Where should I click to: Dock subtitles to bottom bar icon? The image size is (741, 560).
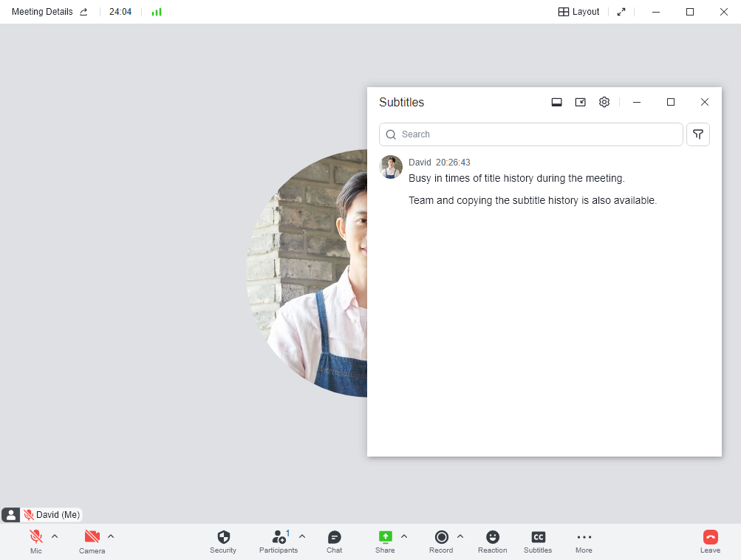coord(557,102)
